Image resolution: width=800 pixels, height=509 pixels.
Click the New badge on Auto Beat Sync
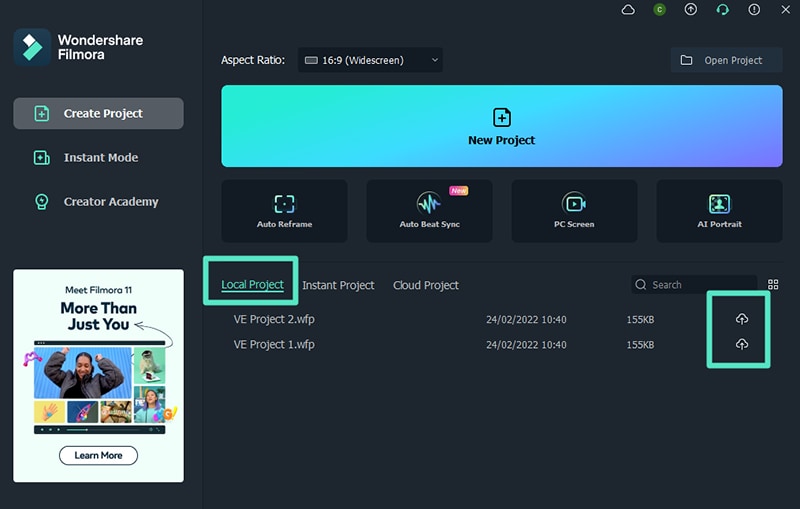tap(459, 191)
